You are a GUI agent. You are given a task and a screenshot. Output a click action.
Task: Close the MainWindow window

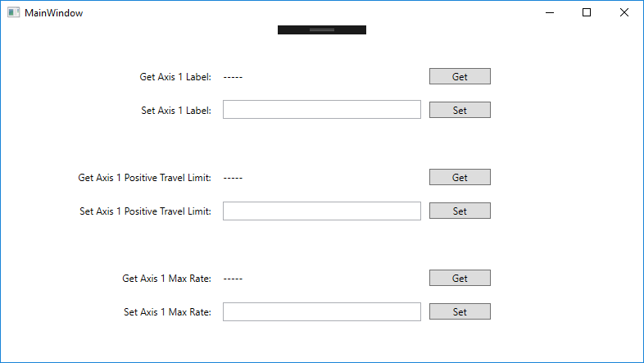tap(624, 13)
